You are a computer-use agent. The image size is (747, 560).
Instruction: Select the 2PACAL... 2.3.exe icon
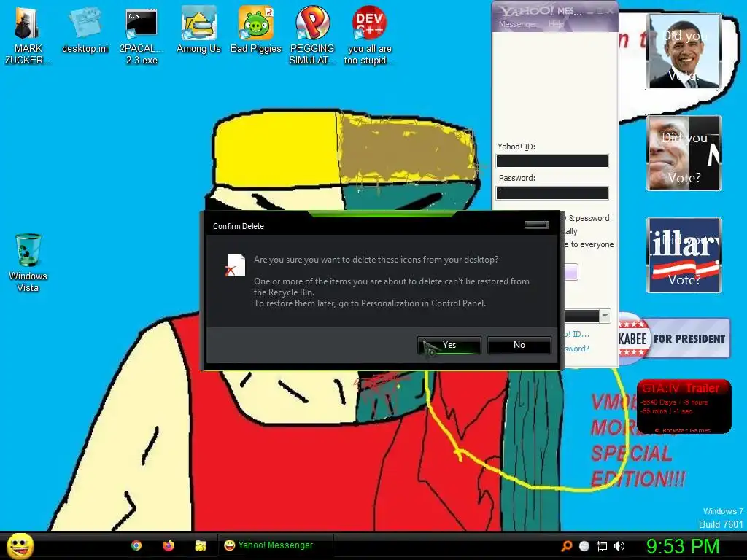coord(142,35)
